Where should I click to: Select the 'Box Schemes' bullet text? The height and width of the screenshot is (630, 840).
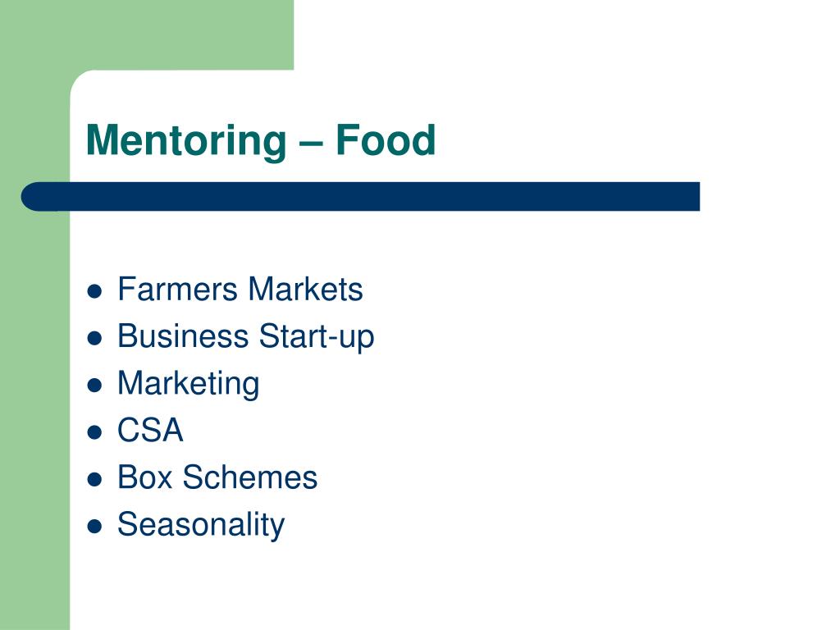pyautogui.click(x=217, y=477)
